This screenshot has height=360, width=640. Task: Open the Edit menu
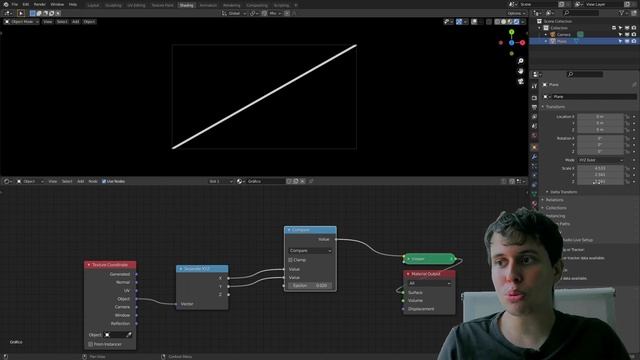pos(26,4)
